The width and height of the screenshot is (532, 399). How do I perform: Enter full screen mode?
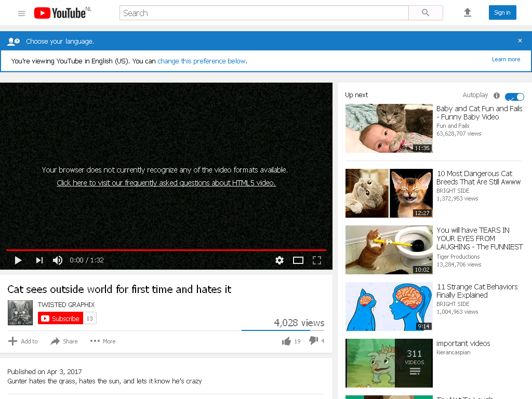tap(316, 260)
